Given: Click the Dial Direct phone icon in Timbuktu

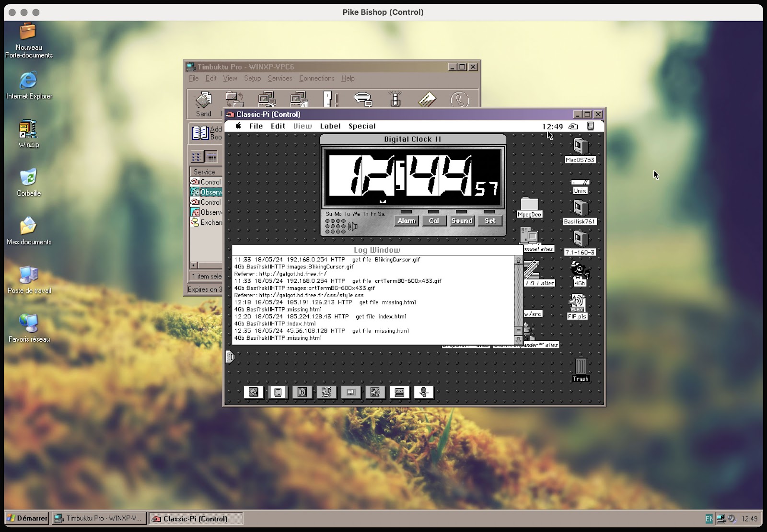Looking at the screenshot, I should pos(459,100).
